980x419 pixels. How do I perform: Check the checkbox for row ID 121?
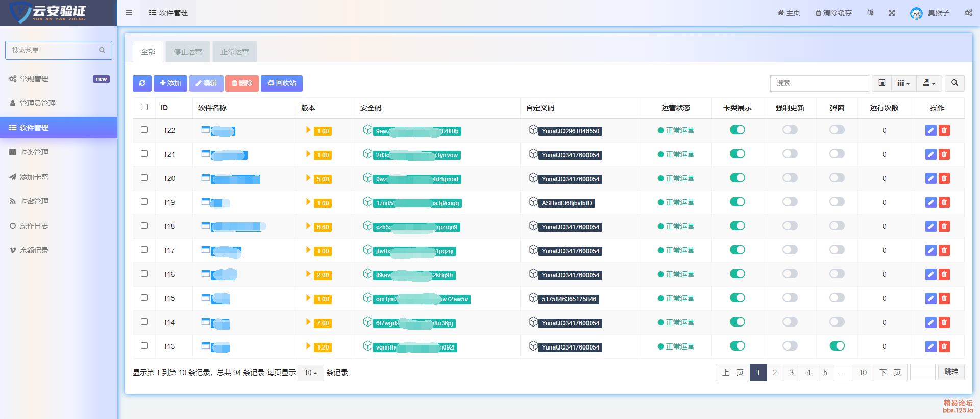(x=144, y=154)
